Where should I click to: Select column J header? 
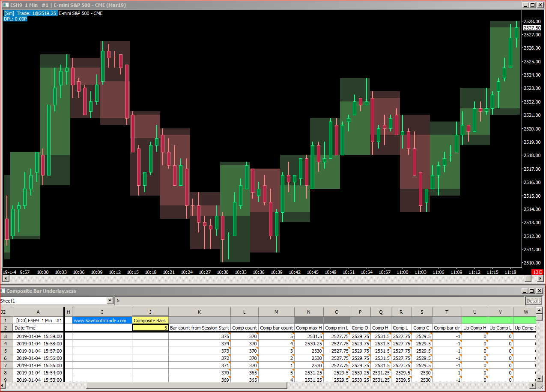[x=150, y=312]
